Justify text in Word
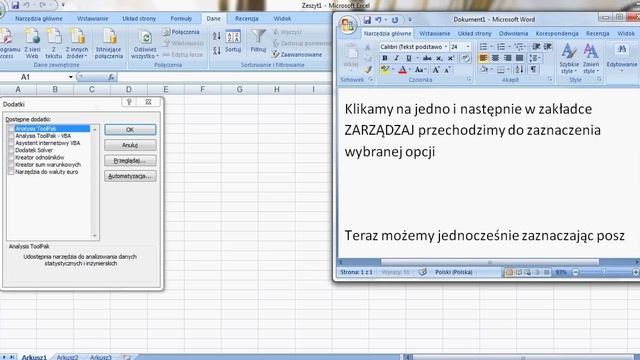The image size is (640, 360). pos(519,58)
